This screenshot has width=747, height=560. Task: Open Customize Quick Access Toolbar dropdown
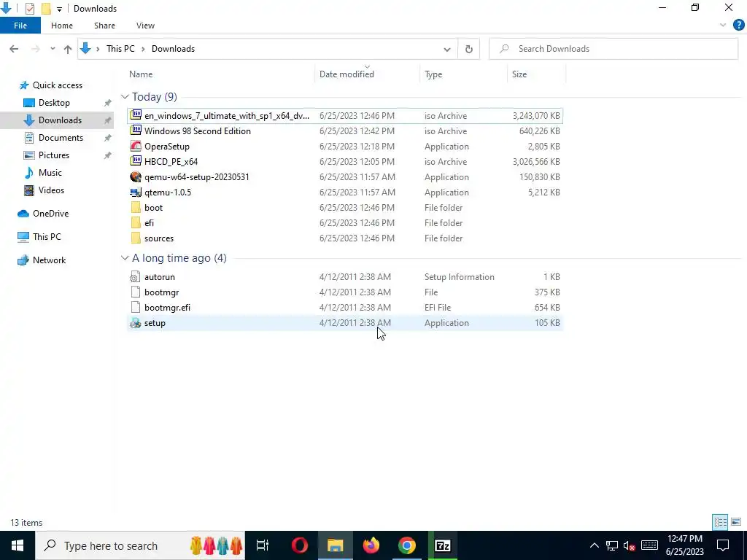(x=59, y=9)
